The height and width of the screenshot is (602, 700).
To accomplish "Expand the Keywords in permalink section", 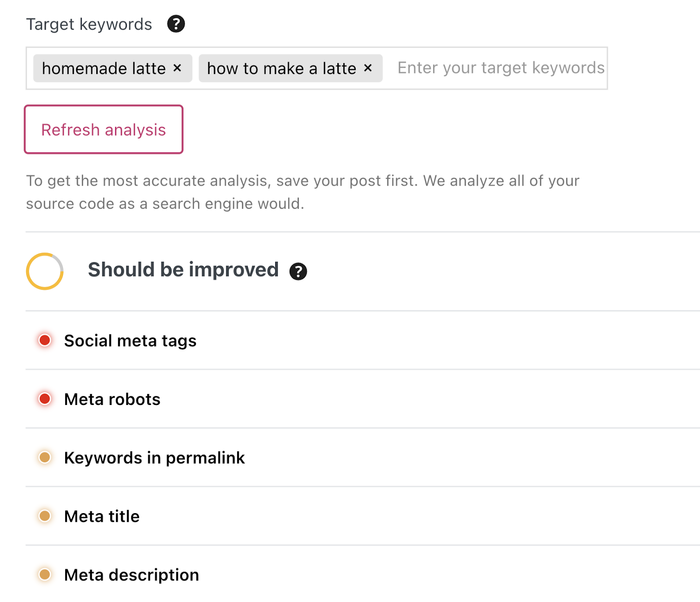I will [x=154, y=458].
